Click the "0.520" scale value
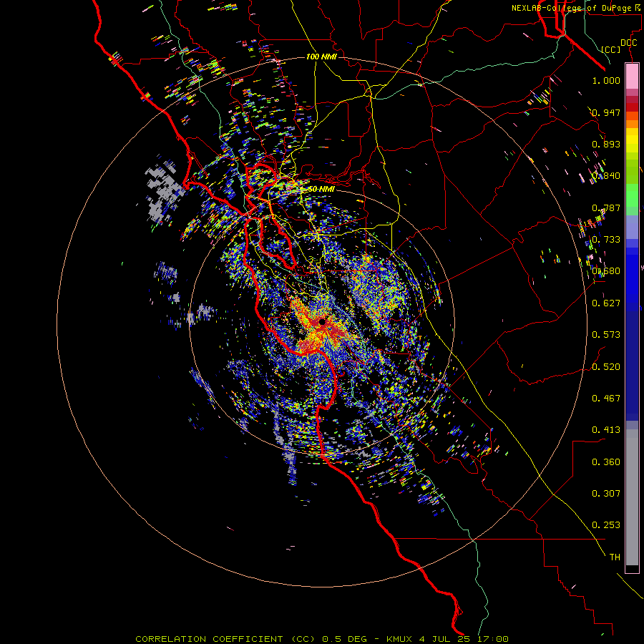Viewport: 644px width, 644px height. coord(606,367)
